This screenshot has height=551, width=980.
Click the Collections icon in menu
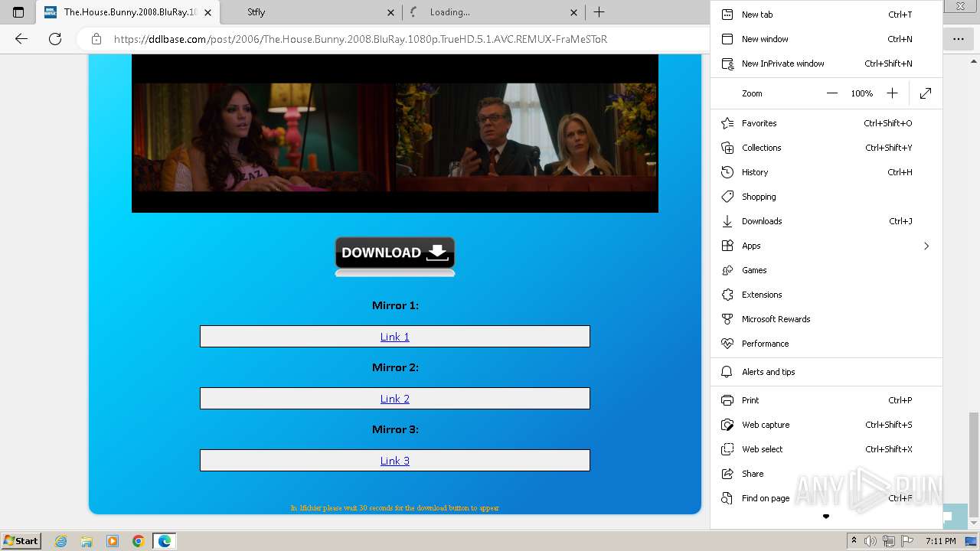pos(727,148)
